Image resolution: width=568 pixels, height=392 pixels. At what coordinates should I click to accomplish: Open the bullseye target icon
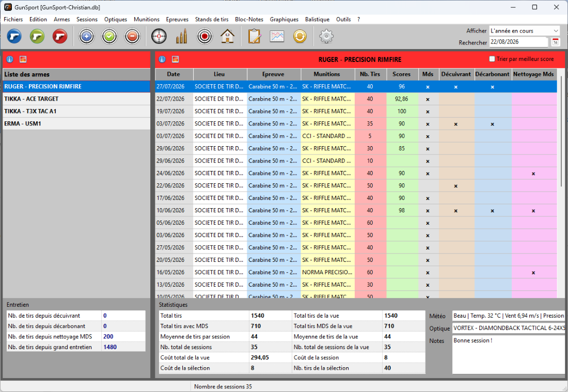(204, 36)
